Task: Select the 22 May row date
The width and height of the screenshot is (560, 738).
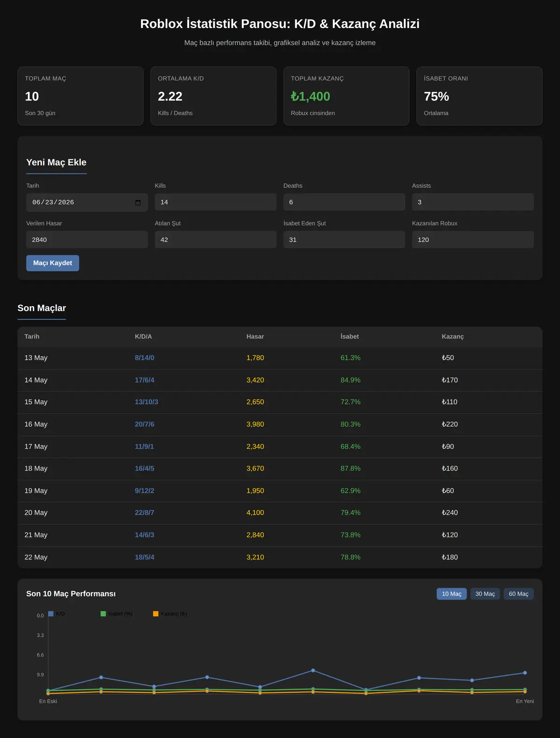Action: tap(36, 557)
